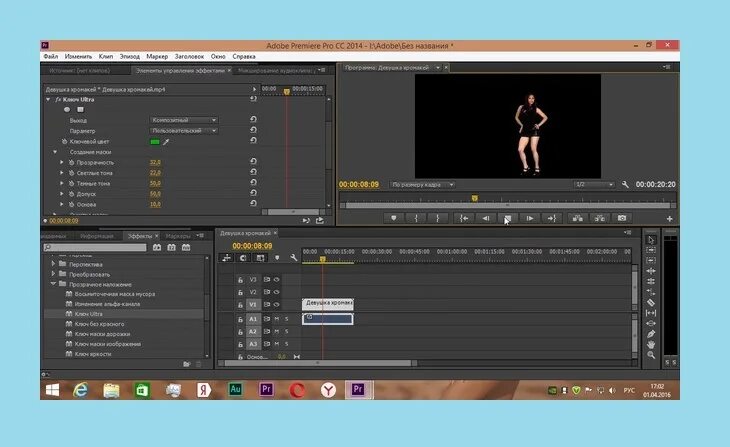This screenshot has width=730, height=447.
Task: Reset the Ключевой цвет parameter
Action: click(253, 141)
